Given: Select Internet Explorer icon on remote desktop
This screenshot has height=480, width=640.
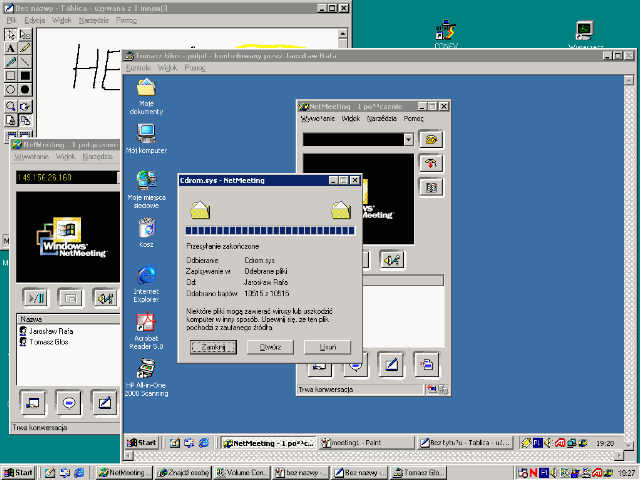Looking at the screenshot, I should pyautogui.click(x=146, y=283).
